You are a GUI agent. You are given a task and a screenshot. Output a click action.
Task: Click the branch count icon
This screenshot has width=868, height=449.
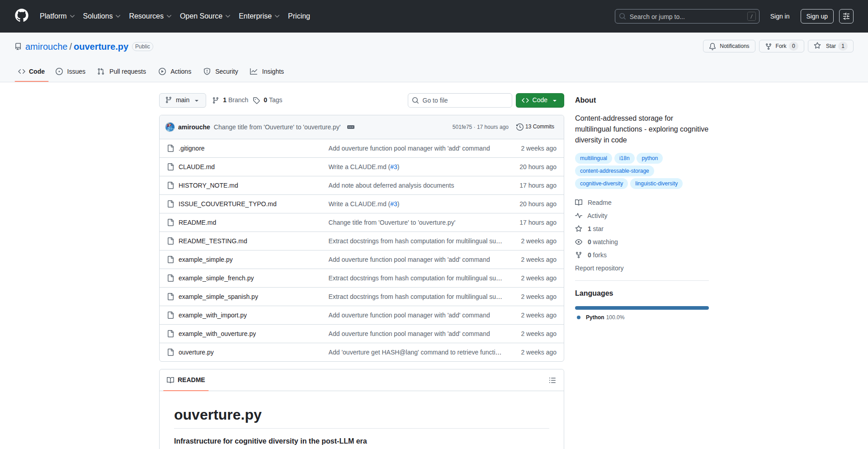coord(216,100)
